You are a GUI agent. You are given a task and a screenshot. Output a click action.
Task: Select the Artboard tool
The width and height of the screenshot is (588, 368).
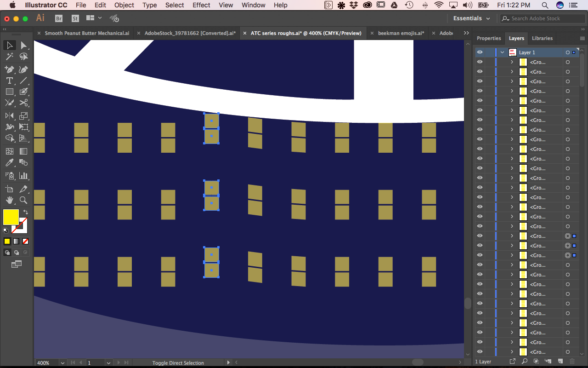[x=9, y=189]
